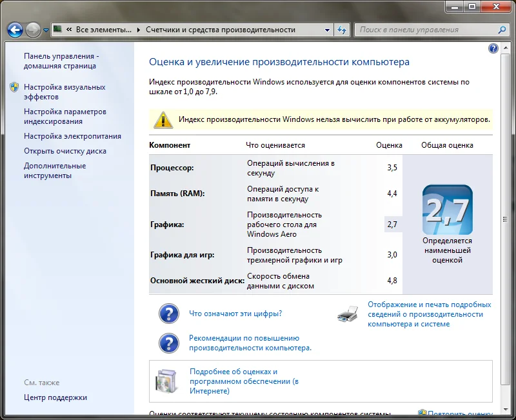This screenshot has width=516, height=420.
Task: Expand the address bar history dropdown arrow
Action: (327, 30)
